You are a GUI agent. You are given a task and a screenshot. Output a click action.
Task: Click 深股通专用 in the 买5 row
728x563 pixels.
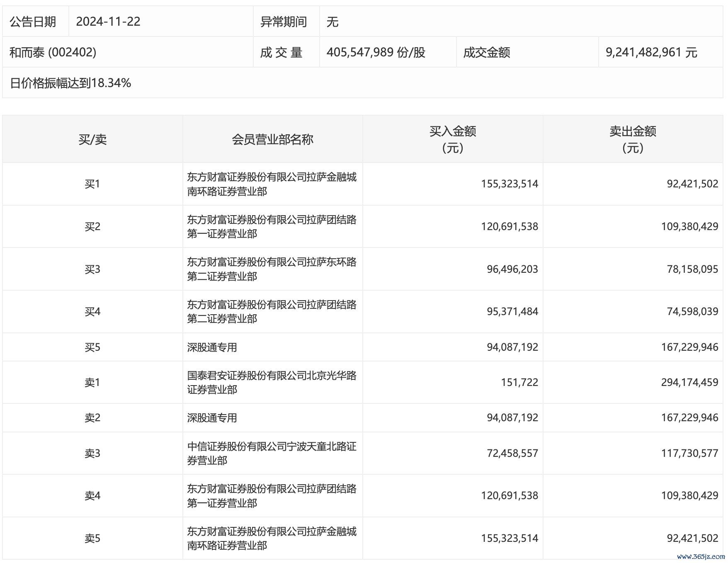[x=212, y=347]
